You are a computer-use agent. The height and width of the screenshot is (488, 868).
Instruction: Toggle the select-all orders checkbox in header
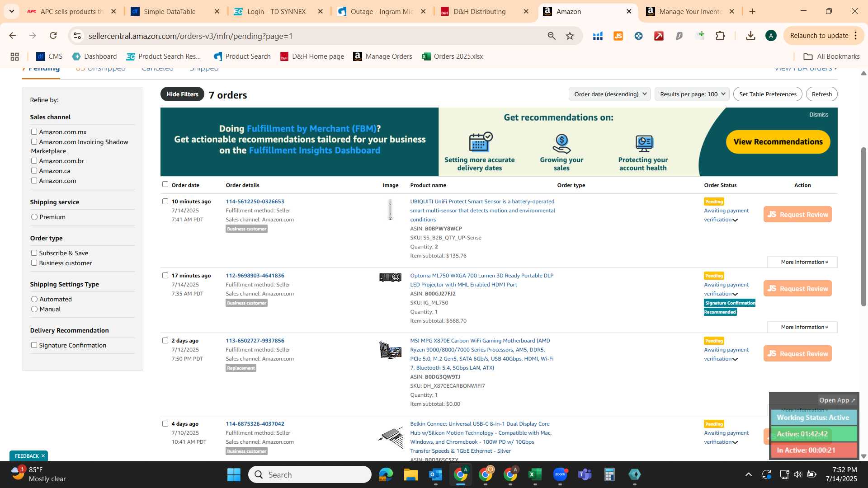click(x=165, y=184)
